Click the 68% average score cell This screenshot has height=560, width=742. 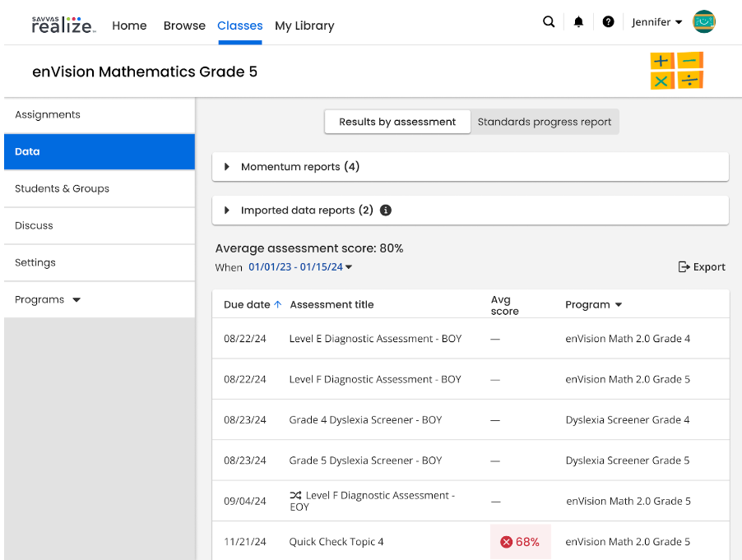click(521, 542)
